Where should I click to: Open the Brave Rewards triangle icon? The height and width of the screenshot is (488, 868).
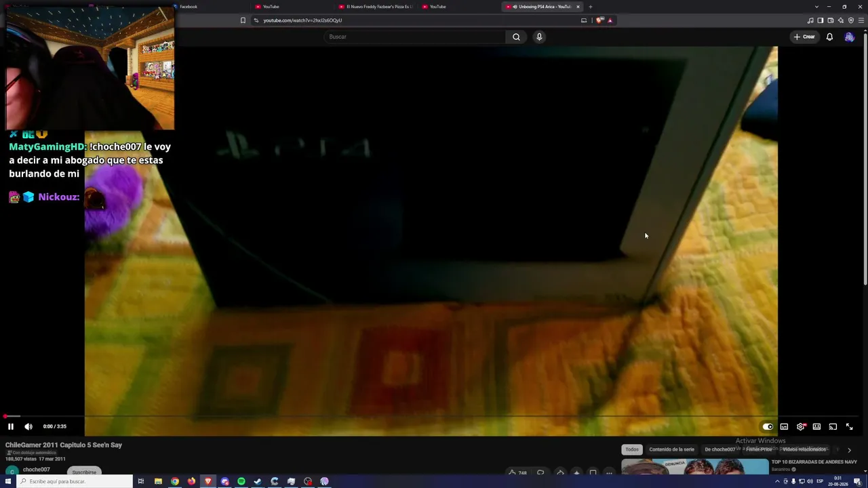point(610,20)
